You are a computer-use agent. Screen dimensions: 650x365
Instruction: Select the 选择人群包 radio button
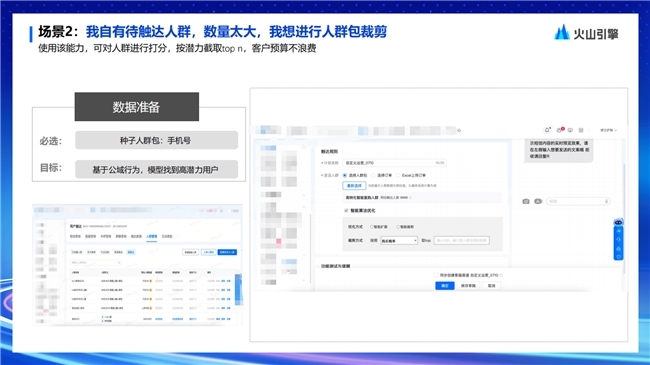click(x=344, y=175)
